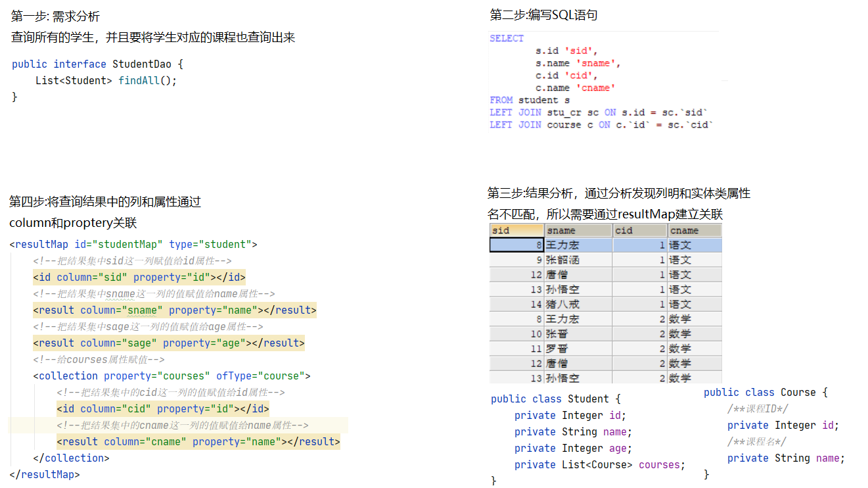Click the 'LEFT JOIN course c' line
This screenshot has width=868, height=488.
tap(601, 124)
